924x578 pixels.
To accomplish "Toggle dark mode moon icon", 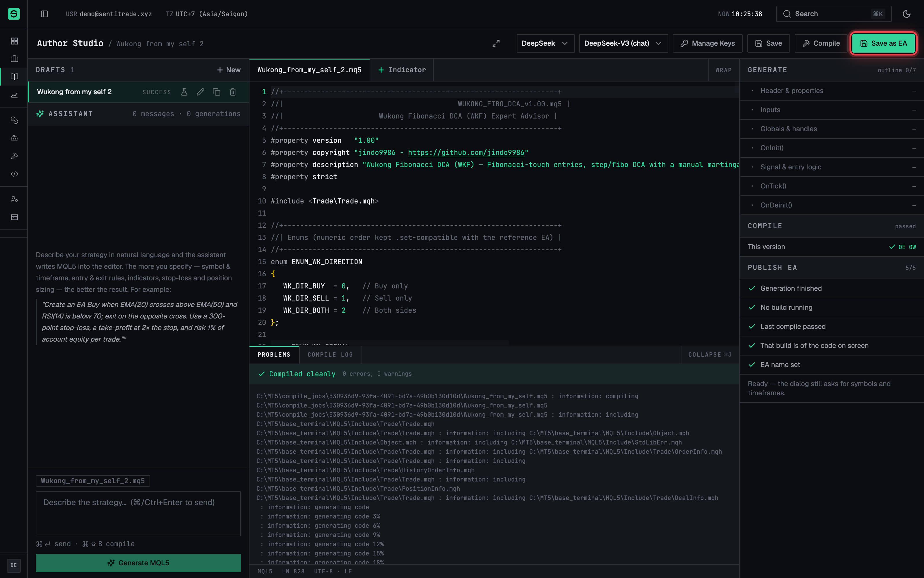I will (x=906, y=14).
